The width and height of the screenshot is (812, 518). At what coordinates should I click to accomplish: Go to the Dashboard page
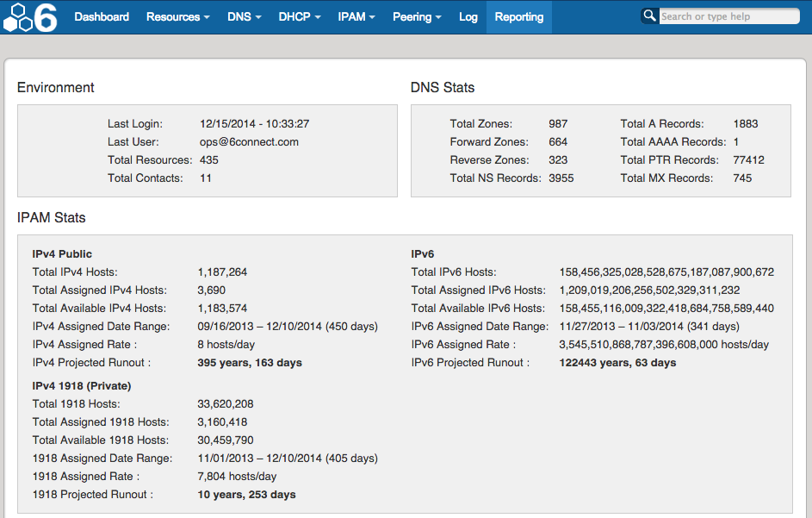(x=102, y=17)
